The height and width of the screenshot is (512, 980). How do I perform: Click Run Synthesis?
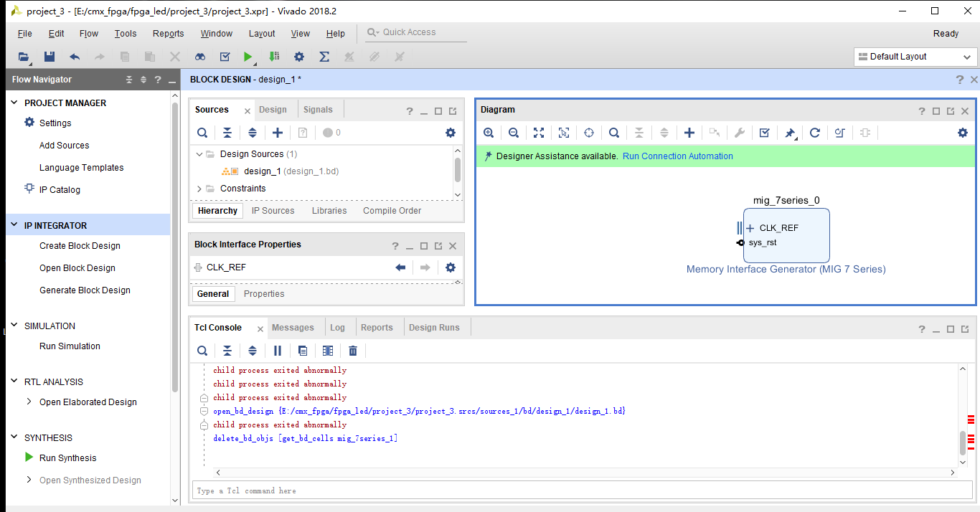click(67, 458)
